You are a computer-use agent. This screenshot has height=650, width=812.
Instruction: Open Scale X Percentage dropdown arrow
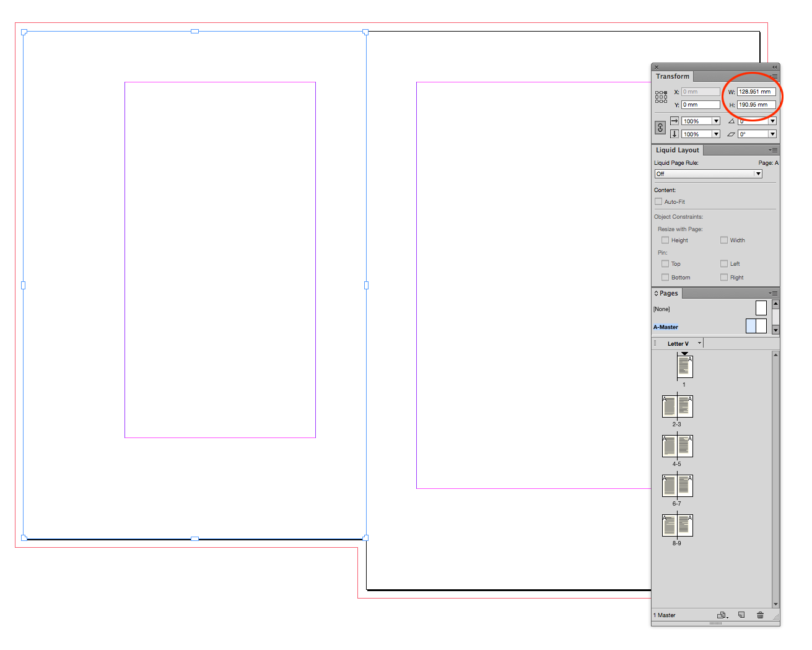[x=716, y=121]
